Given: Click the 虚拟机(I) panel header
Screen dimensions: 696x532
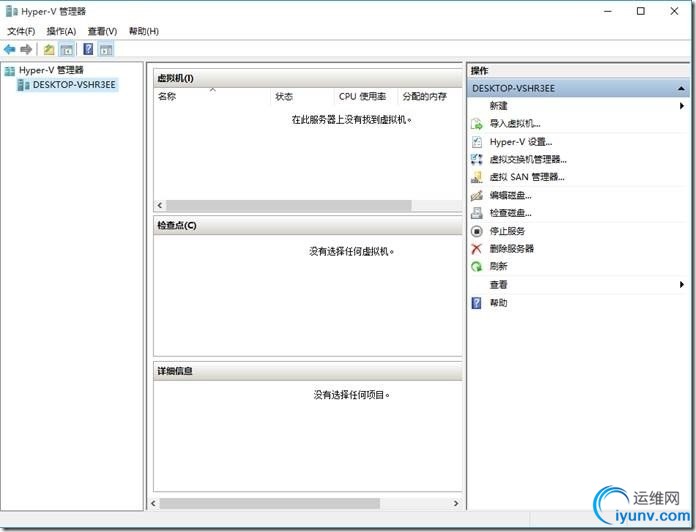Looking at the screenshot, I should [x=308, y=79].
